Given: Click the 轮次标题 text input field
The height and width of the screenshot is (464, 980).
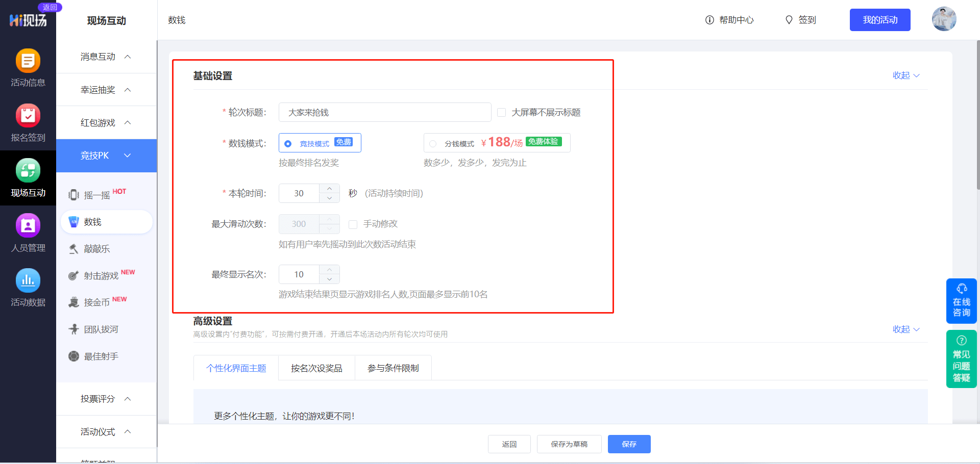Looking at the screenshot, I should (x=384, y=113).
